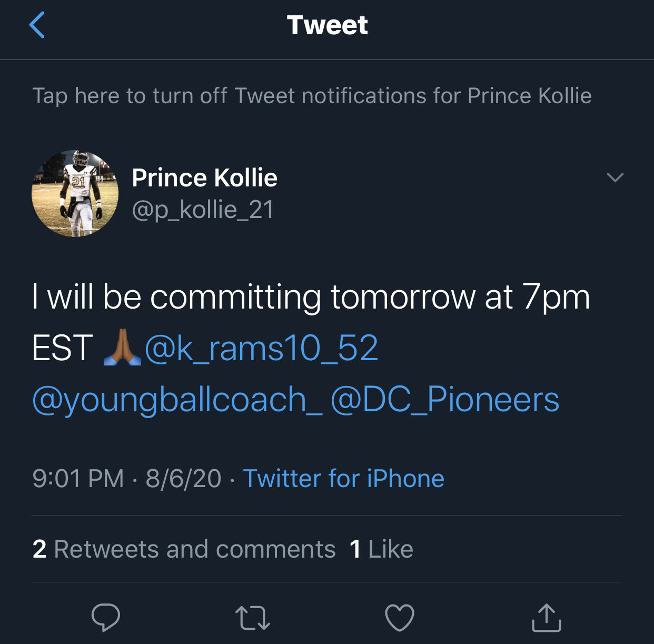The width and height of the screenshot is (654, 644).
Task: Tap the 9:01 PM timestamp
Action: [78, 479]
